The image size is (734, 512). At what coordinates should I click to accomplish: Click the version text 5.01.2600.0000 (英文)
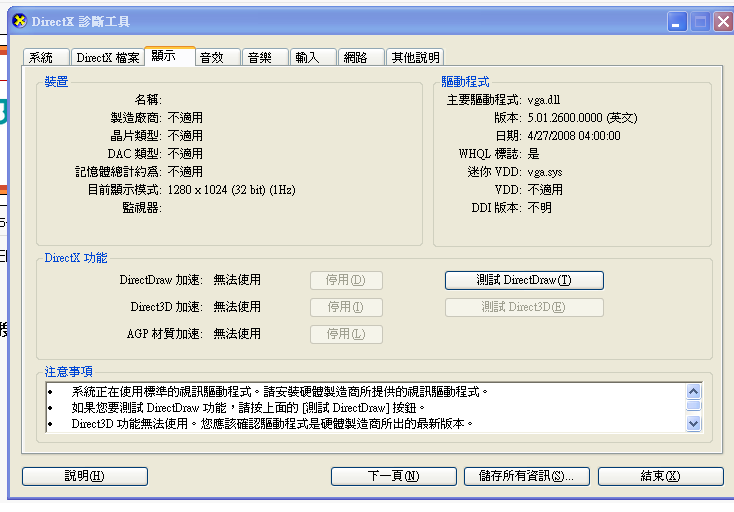pos(582,118)
